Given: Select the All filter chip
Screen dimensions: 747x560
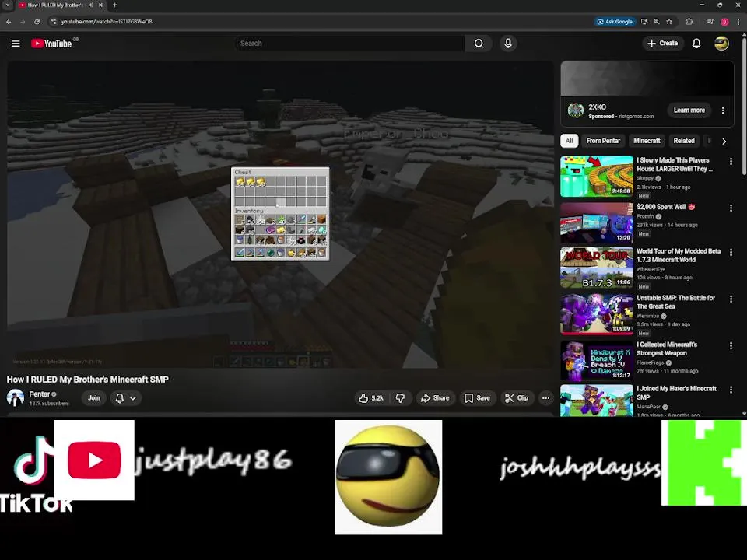Looking at the screenshot, I should coord(569,141).
